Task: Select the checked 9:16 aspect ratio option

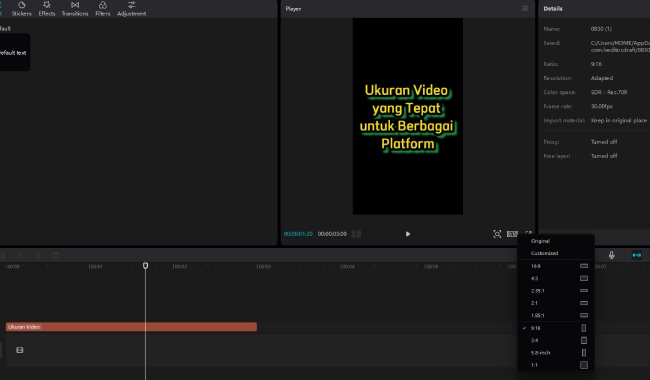Action: pos(556,328)
